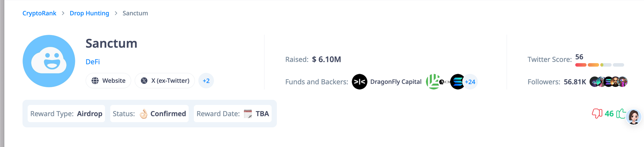Open the Drop Hunting breadcrumb

(x=89, y=13)
